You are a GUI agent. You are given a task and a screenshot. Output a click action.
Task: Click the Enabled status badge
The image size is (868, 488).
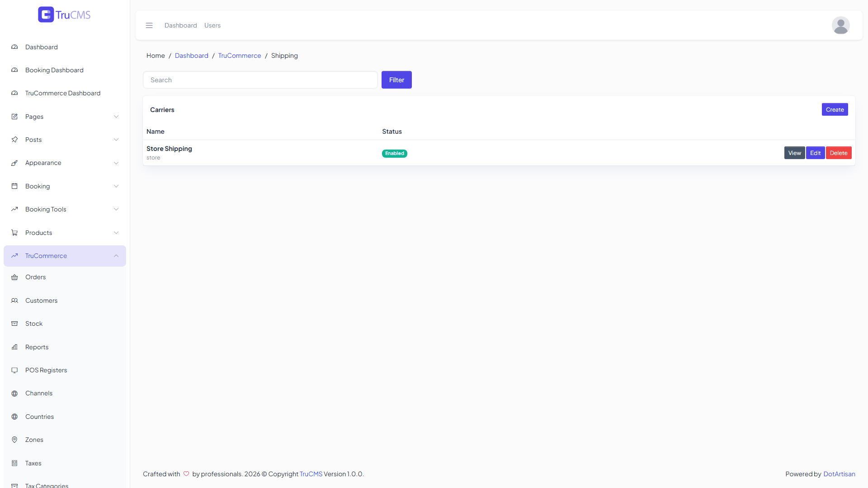click(395, 154)
